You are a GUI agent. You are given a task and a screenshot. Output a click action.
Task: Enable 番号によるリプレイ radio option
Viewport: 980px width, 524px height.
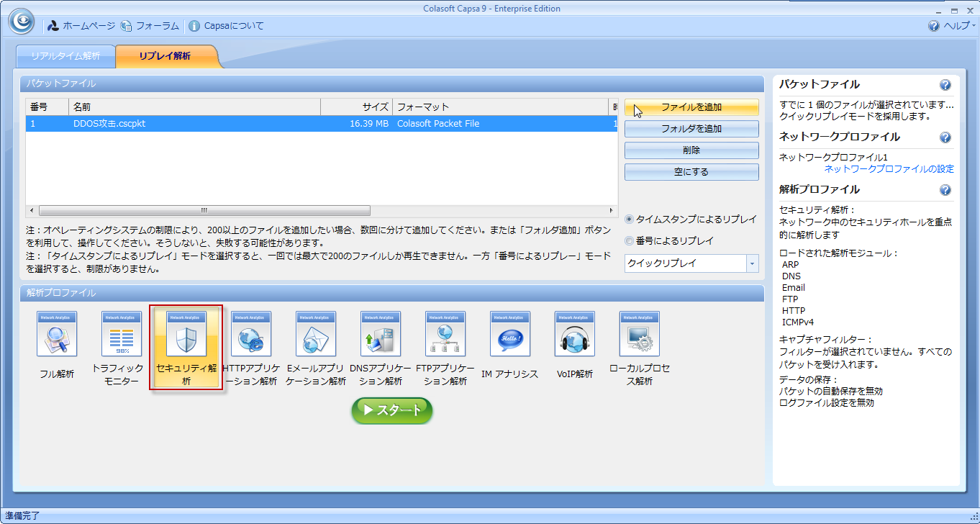(x=630, y=241)
